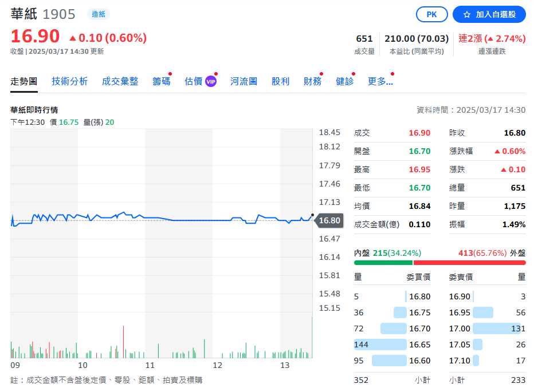Open the 成交彙整 tab
This screenshot has height=392, width=534.
click(x=120, y=81)
